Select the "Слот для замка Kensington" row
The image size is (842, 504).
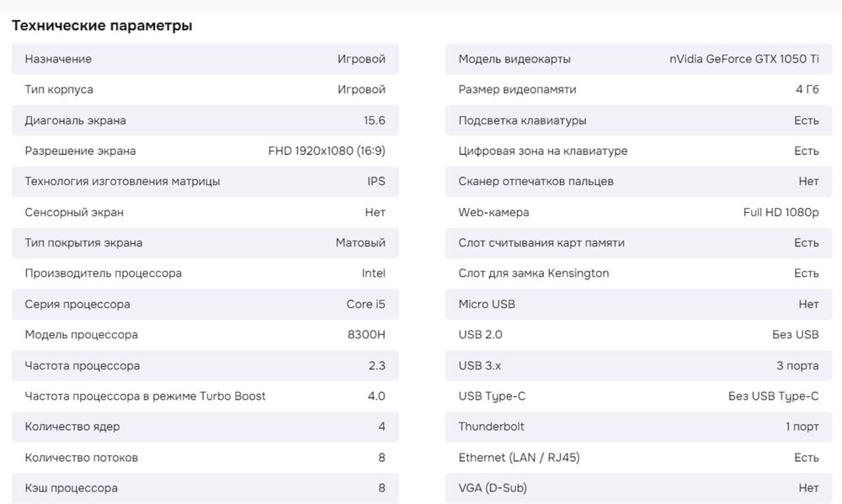point(638,273)
